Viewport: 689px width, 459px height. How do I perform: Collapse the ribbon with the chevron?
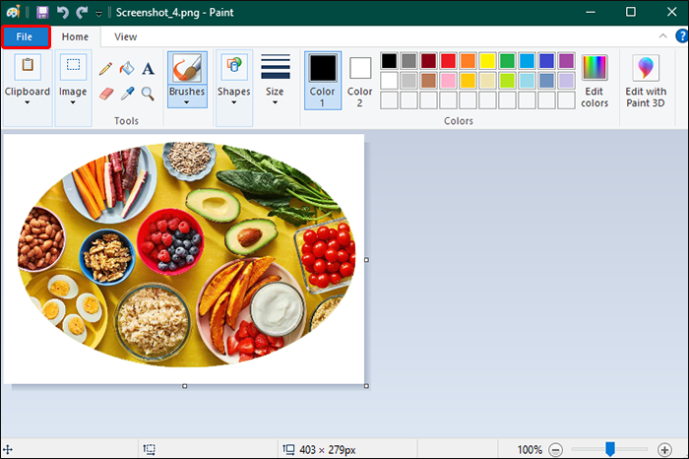pyautogui.click(x=663, y=36)
